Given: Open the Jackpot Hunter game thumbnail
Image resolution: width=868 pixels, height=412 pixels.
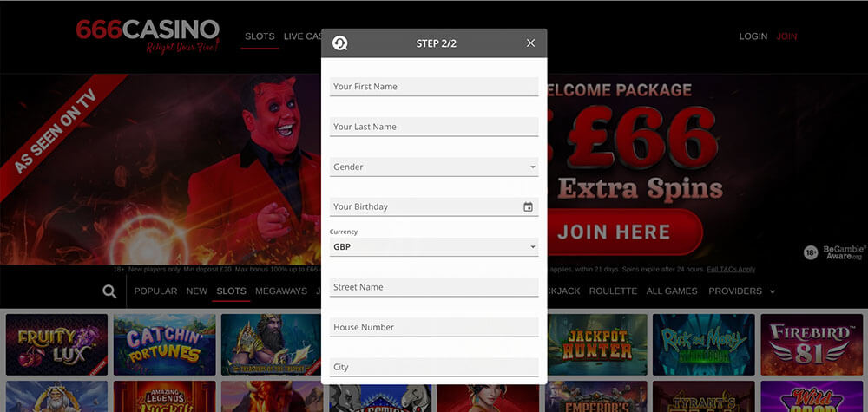Looking at the screenshot, I should click(x=597, y=344).
